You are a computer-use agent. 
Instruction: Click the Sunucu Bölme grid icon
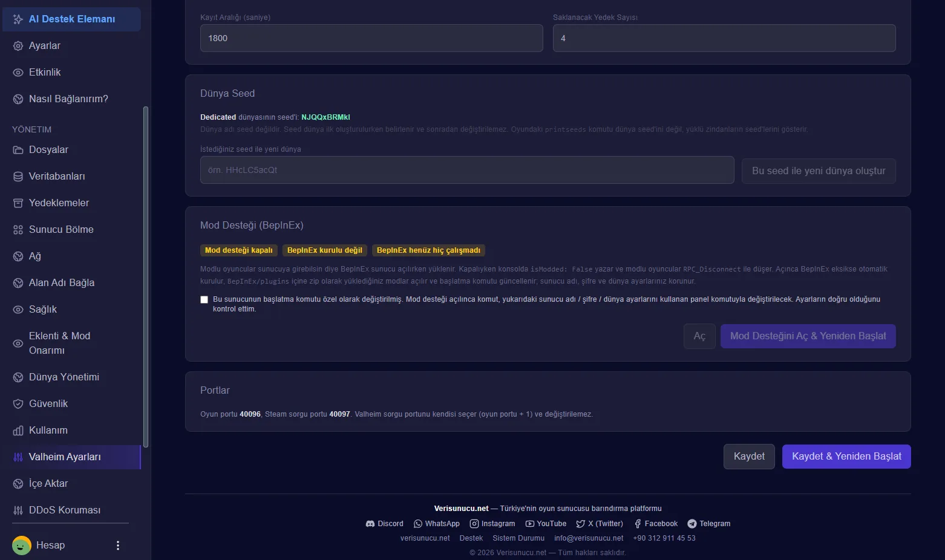tap(18, 230)
